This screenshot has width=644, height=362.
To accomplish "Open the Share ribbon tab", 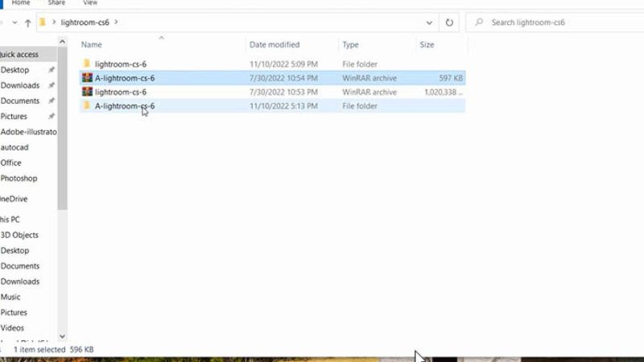I will (x=56, y=3).
